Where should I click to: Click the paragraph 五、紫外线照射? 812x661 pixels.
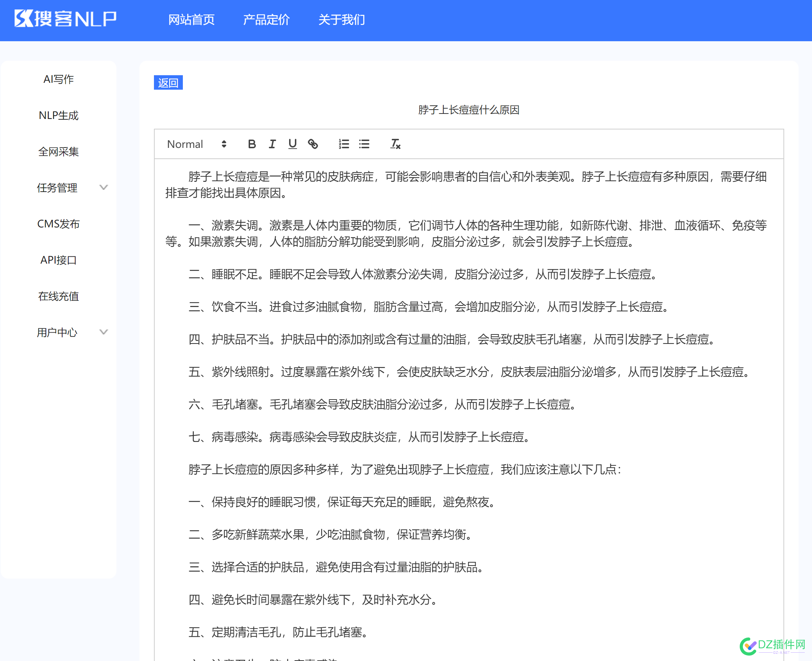click(x=469, y=372)
